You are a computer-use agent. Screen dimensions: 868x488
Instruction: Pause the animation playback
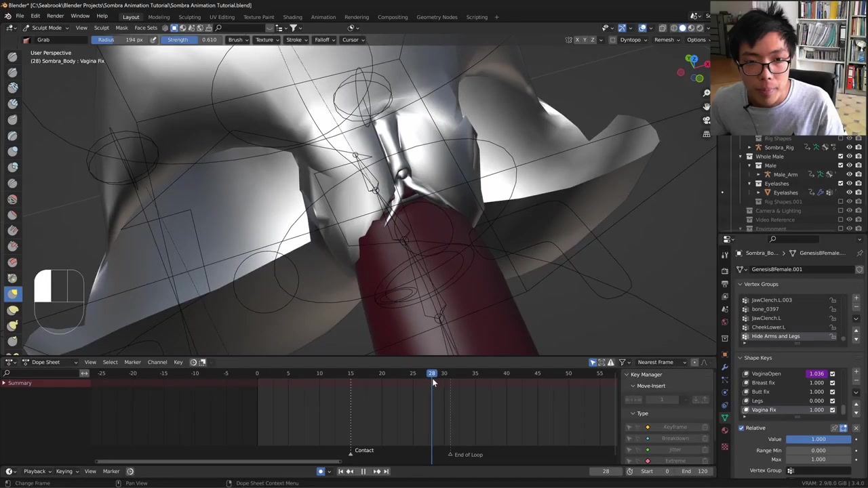(x=363, y=472)
